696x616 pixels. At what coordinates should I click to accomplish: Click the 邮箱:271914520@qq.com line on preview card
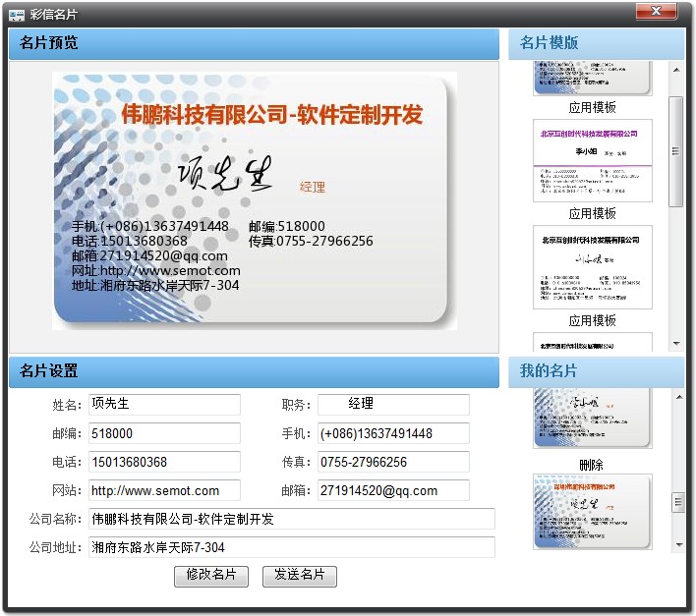[x=149, y=255]
